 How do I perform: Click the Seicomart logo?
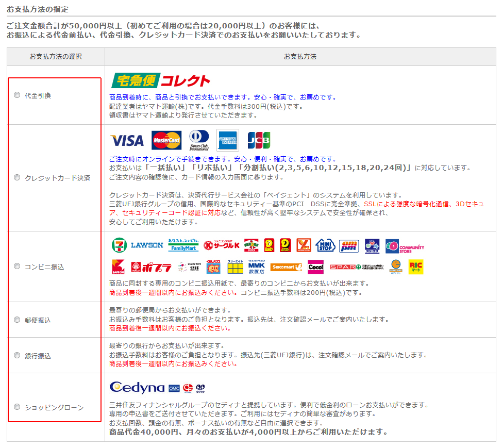pos(287,267)
